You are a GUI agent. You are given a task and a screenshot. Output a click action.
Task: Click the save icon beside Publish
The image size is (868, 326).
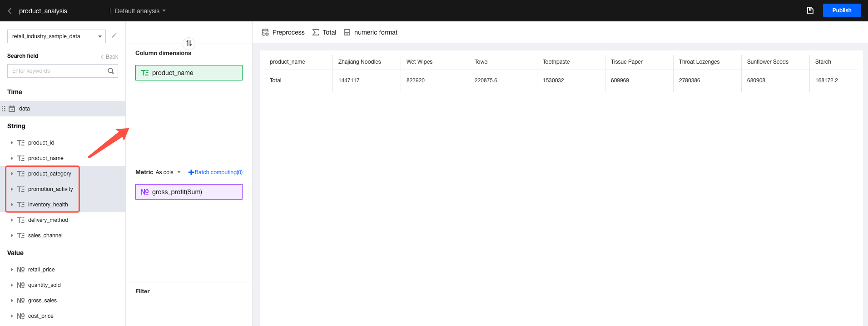tap(810, 10)
